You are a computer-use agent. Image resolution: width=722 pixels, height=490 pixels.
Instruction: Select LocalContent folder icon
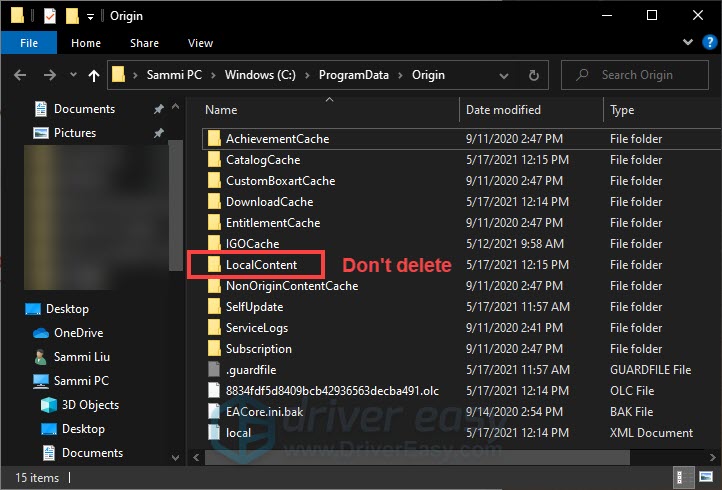click(x=214, y=264)
